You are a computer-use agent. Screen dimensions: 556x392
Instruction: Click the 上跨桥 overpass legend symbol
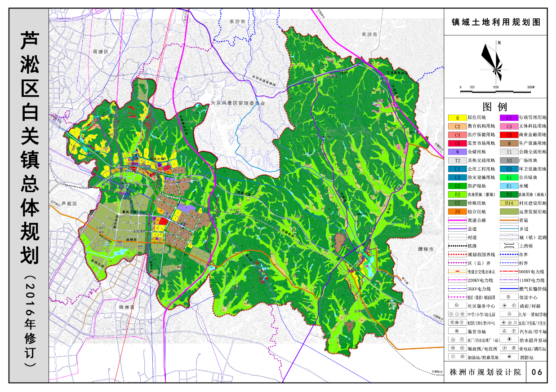(x=509, y=246)
